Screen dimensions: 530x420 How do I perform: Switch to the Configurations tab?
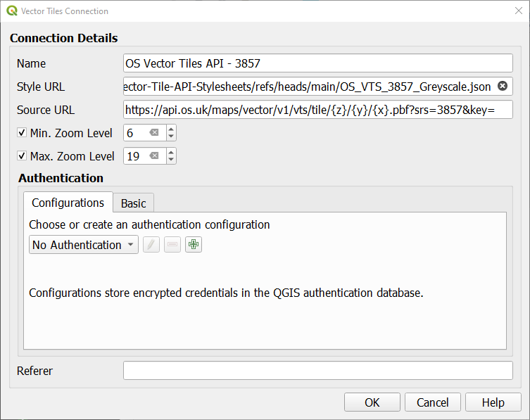coord(68,203)
